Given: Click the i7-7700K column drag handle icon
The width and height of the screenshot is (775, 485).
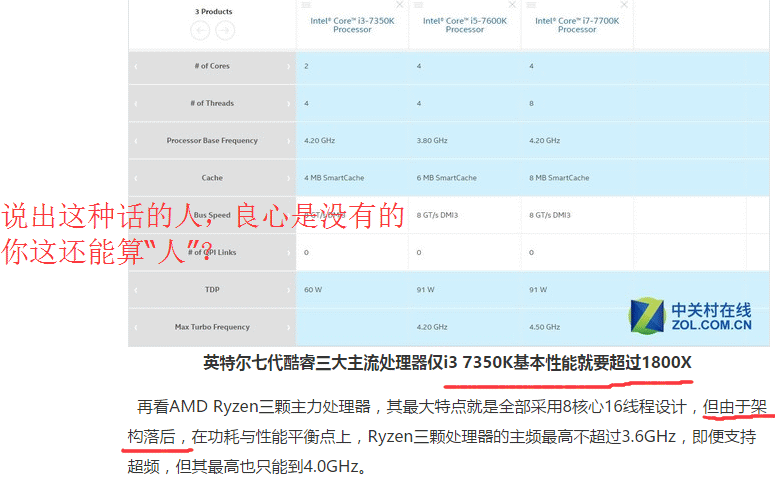Looking at the screenshot, I should [531, 4].
